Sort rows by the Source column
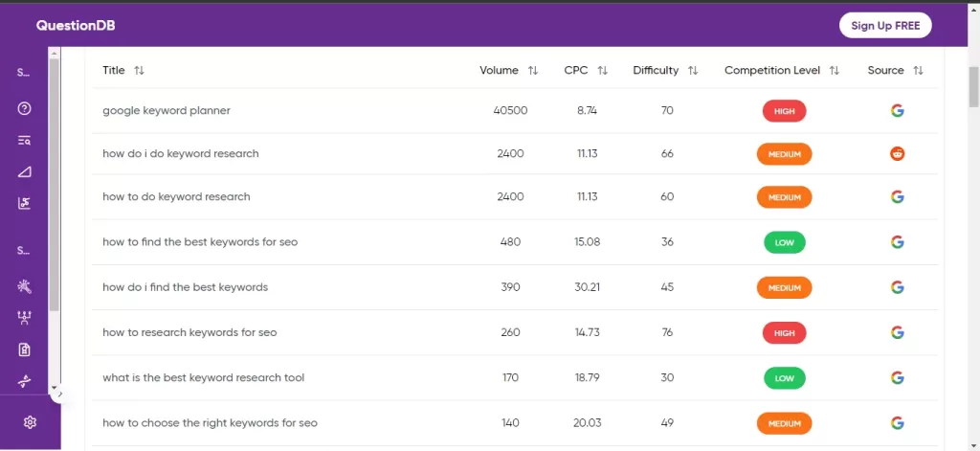The height and width of the screenshot is (451, 980). tap(918, 71)
